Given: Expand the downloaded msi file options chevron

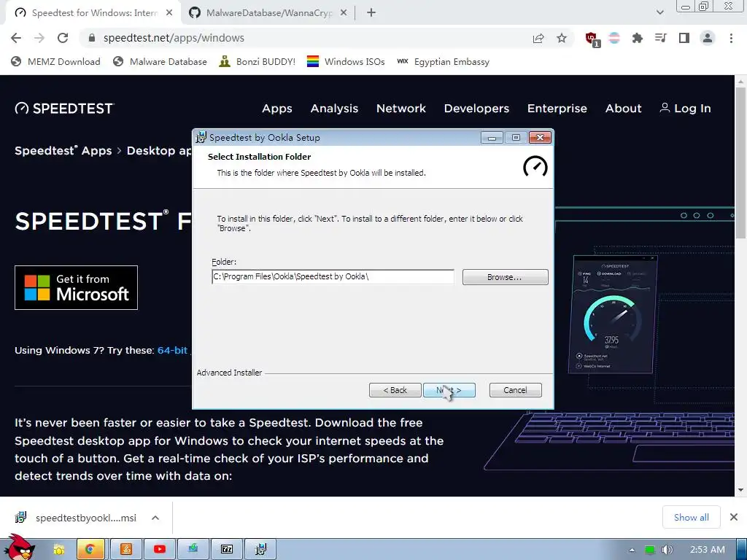Looking at the screenshot, I should pos(155,518).
